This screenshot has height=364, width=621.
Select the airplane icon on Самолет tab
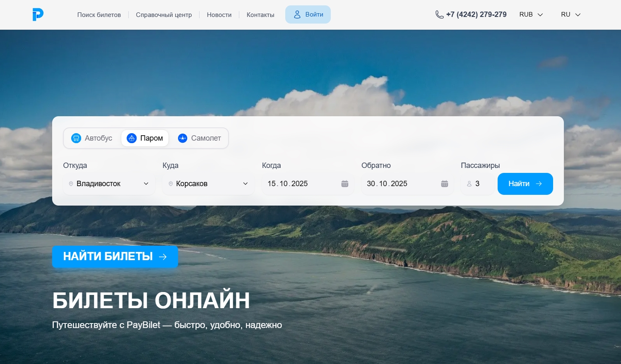coord(183,138)
